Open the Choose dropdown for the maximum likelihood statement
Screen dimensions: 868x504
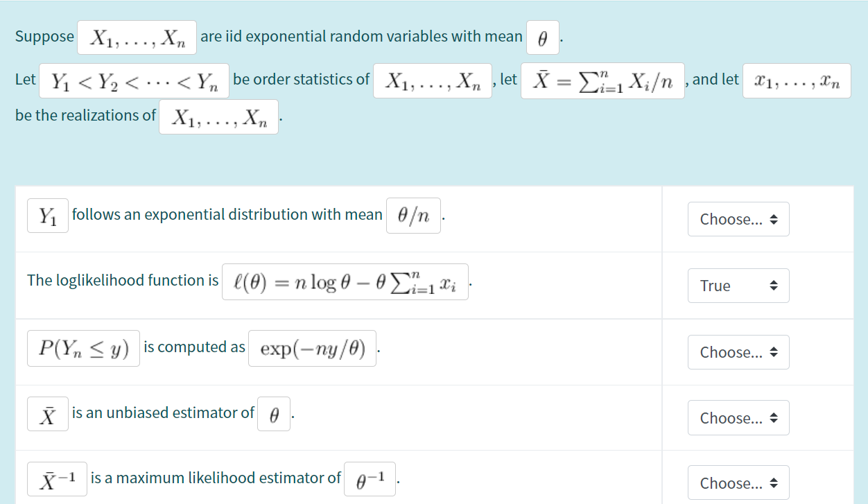tap(738, 483)
